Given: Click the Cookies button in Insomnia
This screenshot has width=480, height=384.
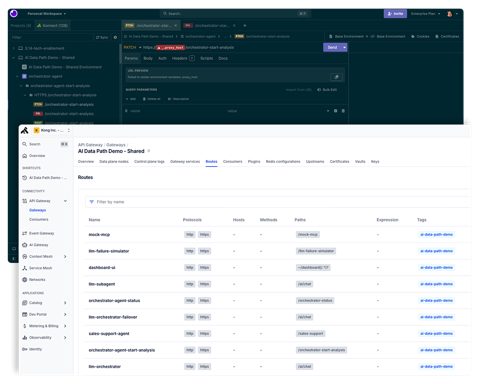Looking at the screenshot, I should click(x=420, y=36).
